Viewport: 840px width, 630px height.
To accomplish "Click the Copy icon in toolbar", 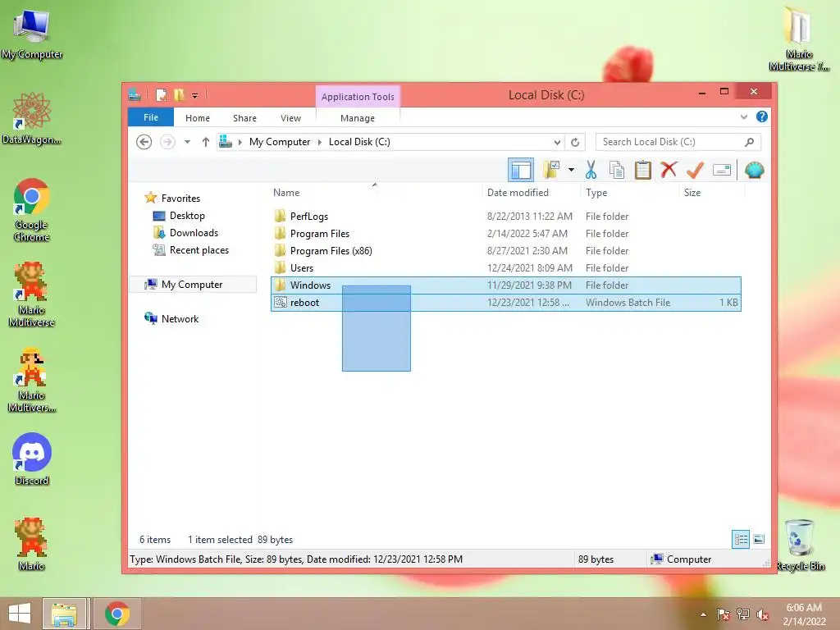I will tap(617, 171).
